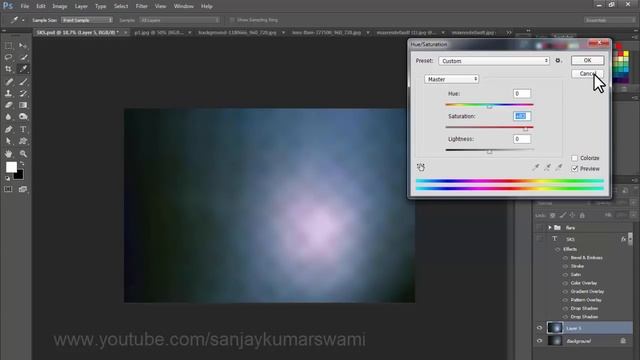Open the Layer menu
The image size is (640, 360).
point(81,6)
